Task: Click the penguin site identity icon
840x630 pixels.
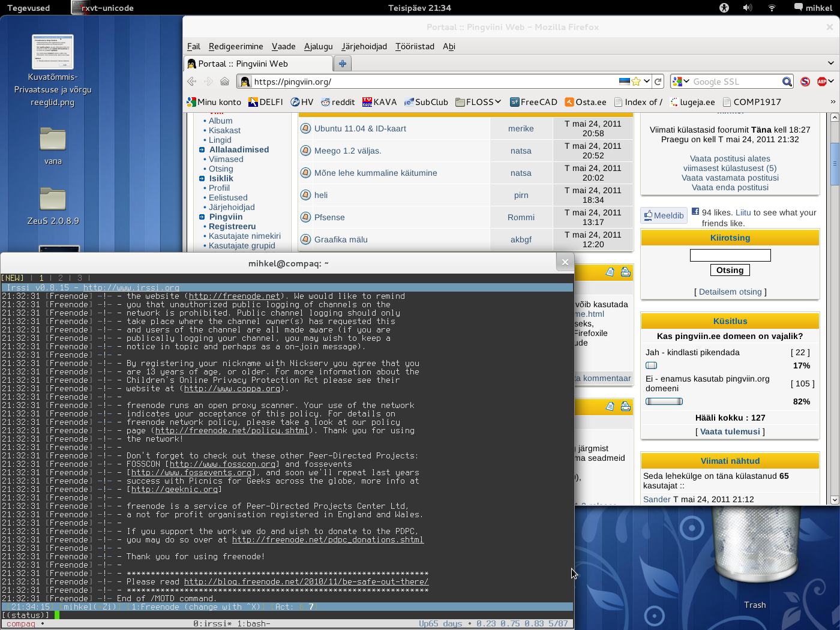Action: click(245, 82)
